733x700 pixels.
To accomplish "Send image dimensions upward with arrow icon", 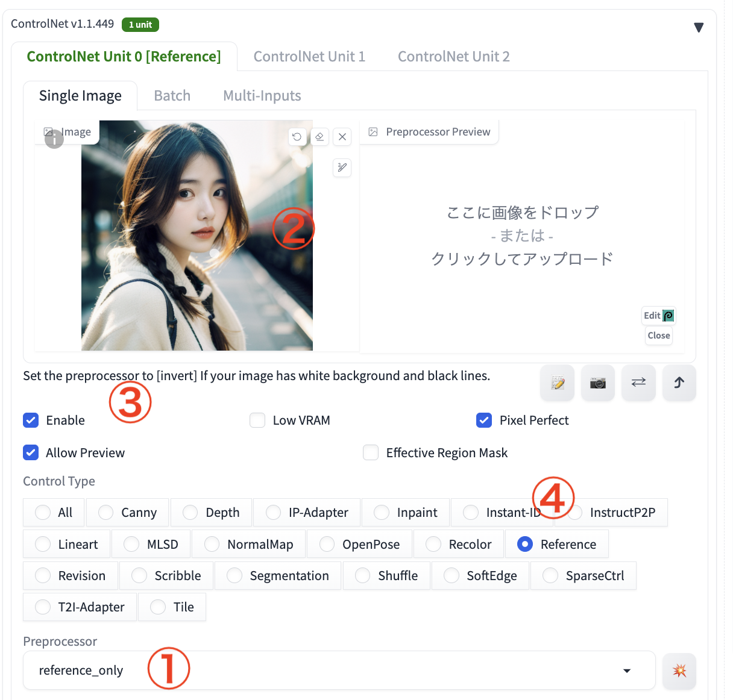I will (679, 383).
